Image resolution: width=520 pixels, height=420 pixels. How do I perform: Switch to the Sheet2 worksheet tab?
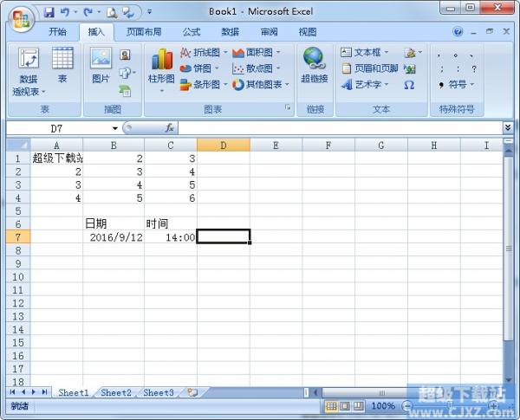(x=116, y=392)
